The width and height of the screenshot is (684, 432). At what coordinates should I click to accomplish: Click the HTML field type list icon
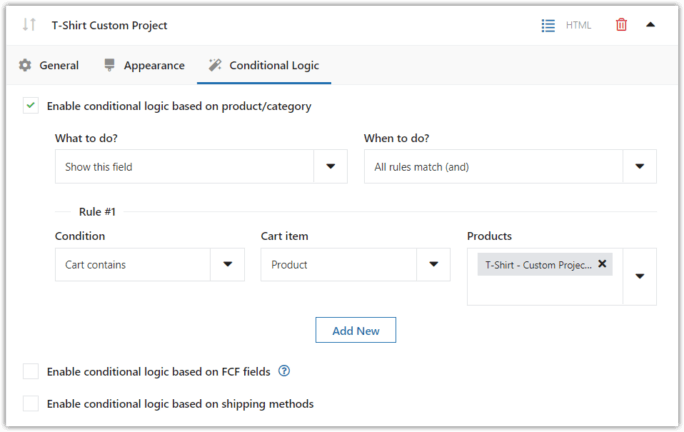pos(548,25)
